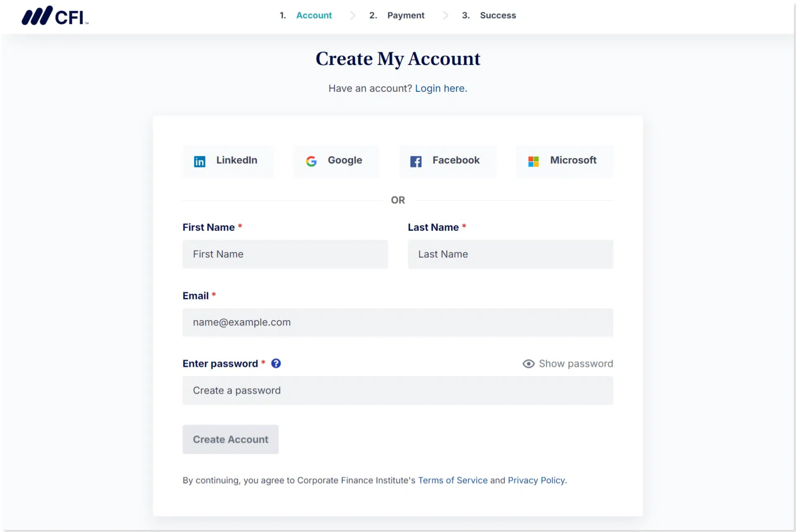796x532 pixels.
Task: Click chevron between Account and Payment
Action: tap(352, 16)
